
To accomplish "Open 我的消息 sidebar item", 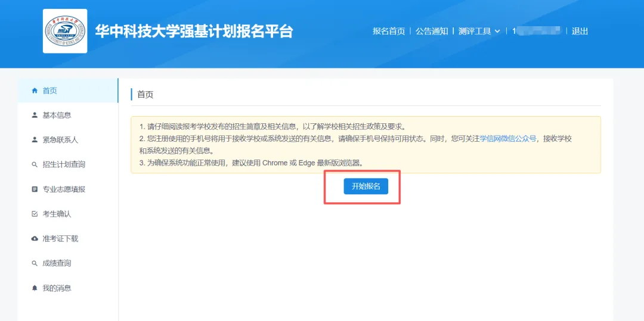I will (x=68, y=288).
